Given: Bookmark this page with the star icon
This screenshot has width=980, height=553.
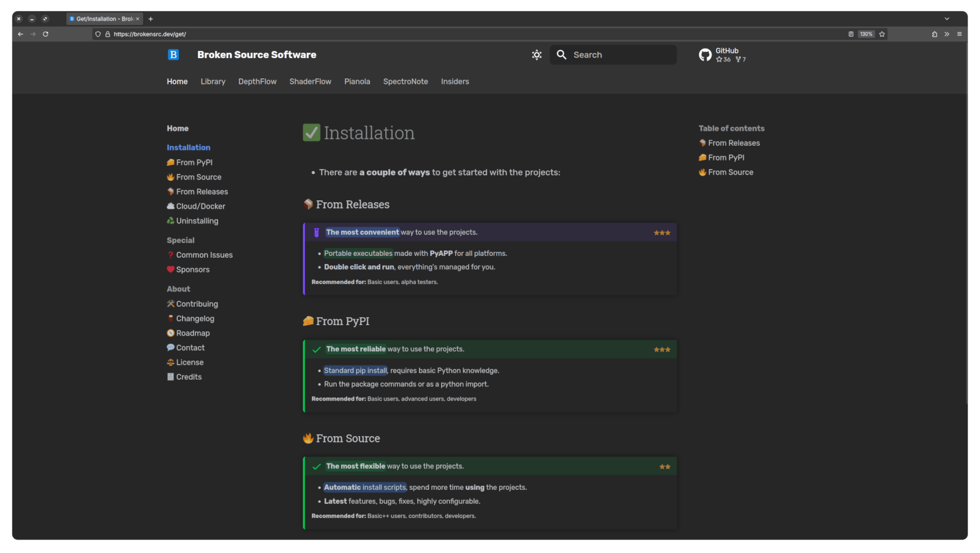Looking at the screenshot, I should 882,34.
